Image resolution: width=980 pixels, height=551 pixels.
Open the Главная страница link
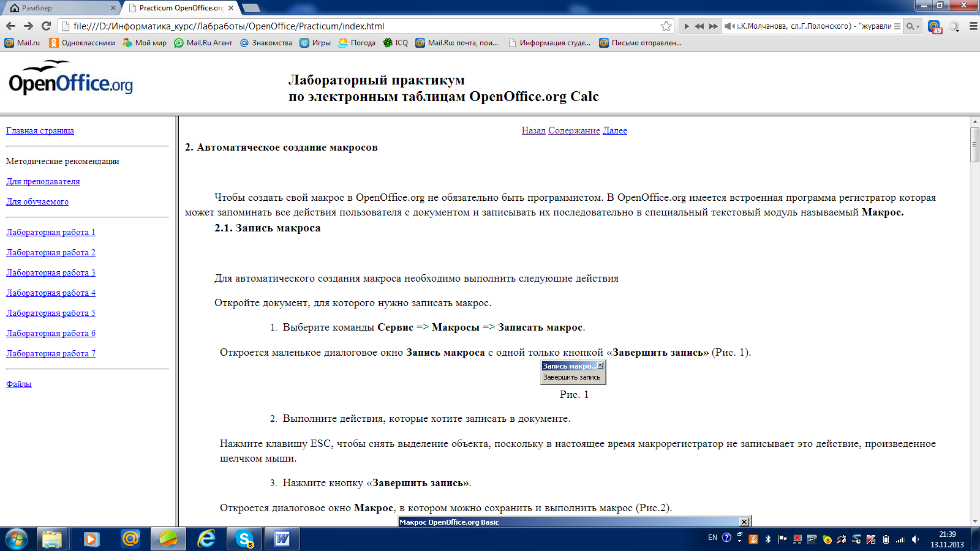[x=40, y=130]
